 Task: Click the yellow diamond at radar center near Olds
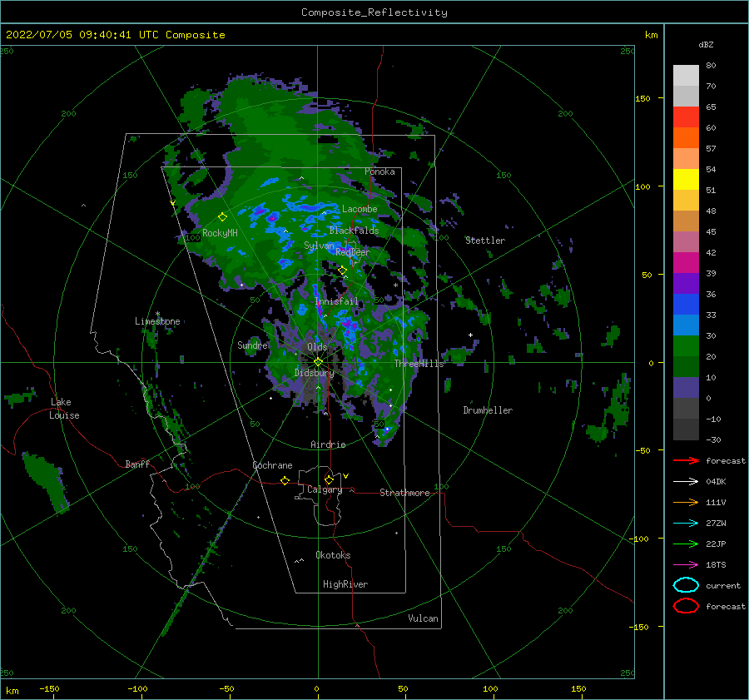pyautogui.click(x=318, y=362)
